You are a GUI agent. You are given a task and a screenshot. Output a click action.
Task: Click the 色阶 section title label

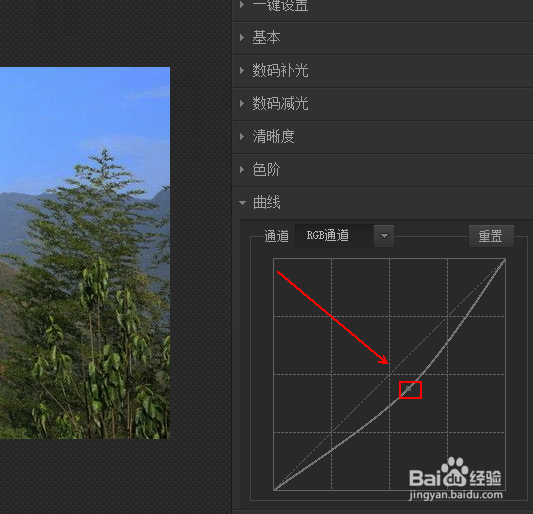point(266,170)
